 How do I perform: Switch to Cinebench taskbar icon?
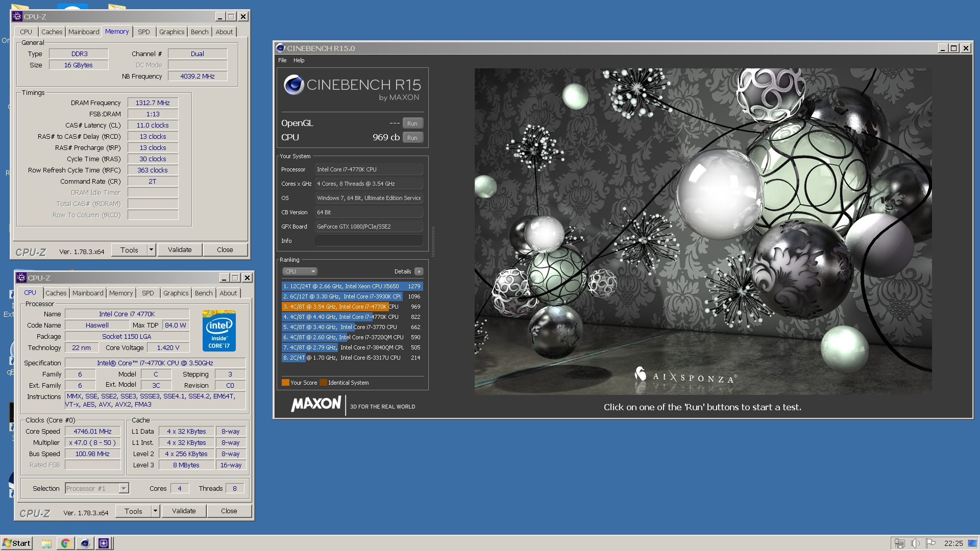coord(85,543)
